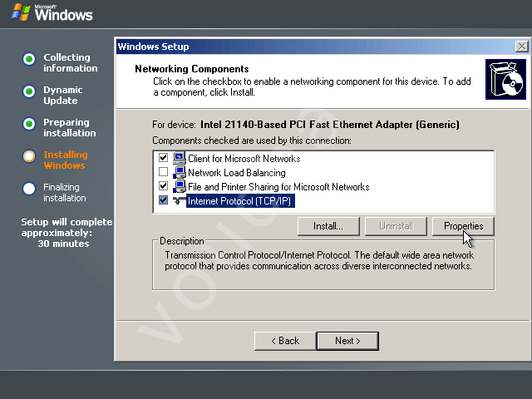Click the Internet Protocol (TCP/IP) icon

point(180,201)
